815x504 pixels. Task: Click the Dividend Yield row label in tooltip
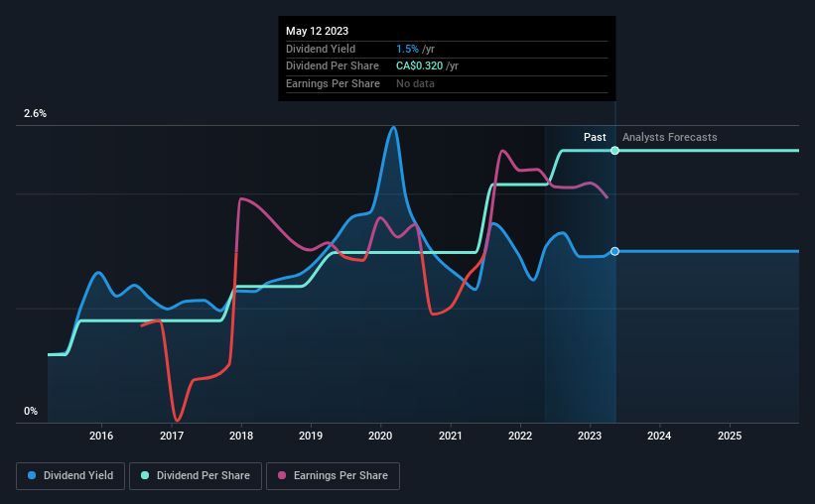(321, 49)
